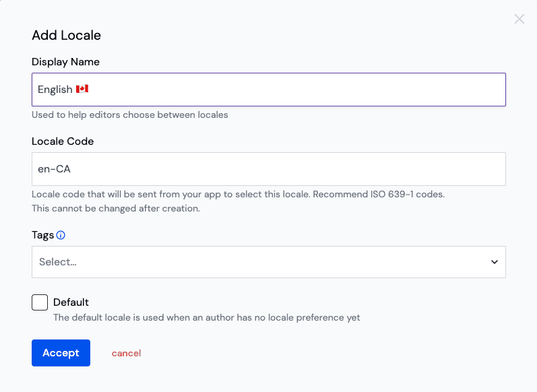Screen dimensions: 537x392
Task: Click the chevron arrow in Tags dropdown
Action: (495, 262)
